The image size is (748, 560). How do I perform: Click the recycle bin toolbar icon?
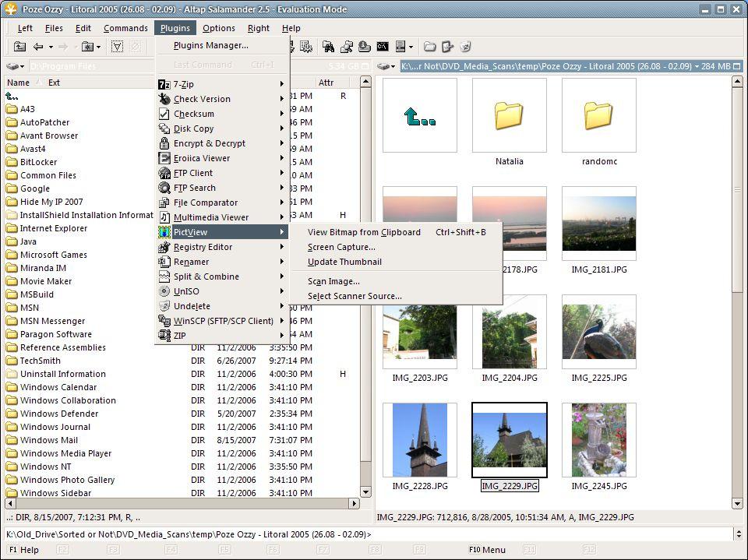[x=466, y=48]
